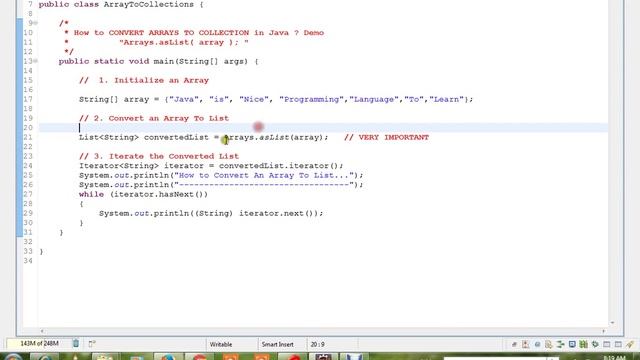Click 'convertedList' variable on line 21
640x360 pixels.
point(176,138)
